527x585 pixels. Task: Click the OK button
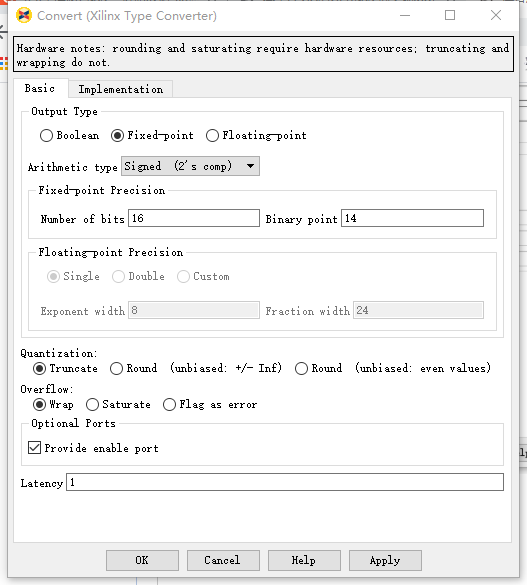tap(142, 560)
